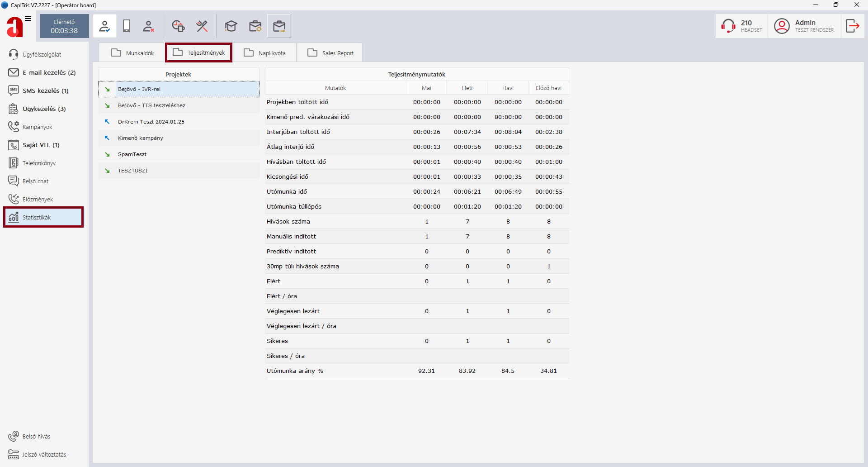868x467 pixels.
Task: Go to Telefonkönyv in the sidebar
Action: tap(39, 163)
